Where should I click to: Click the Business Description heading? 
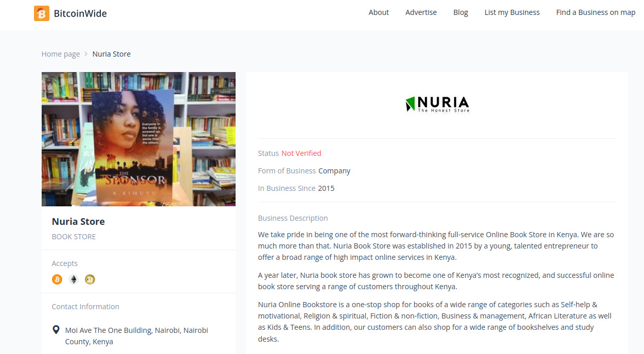[x=293, y=218]
